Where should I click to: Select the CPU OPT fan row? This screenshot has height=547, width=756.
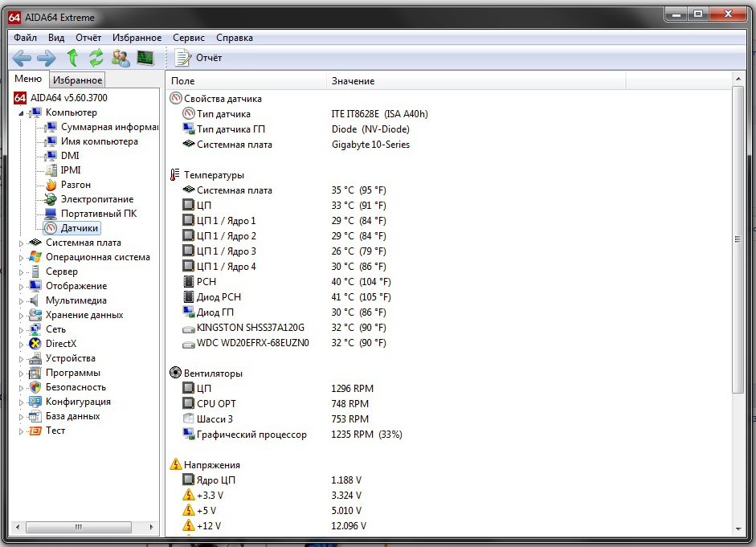pyautogui.click(x=276, y=404)
